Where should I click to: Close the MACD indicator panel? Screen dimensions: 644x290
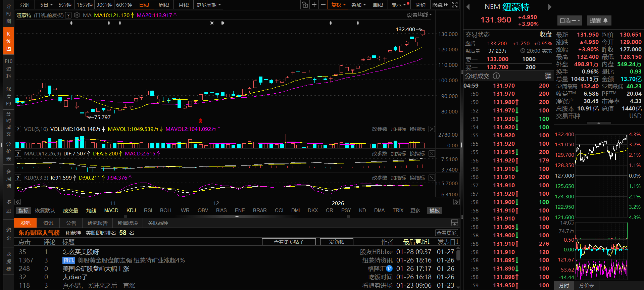pos(432,154)
